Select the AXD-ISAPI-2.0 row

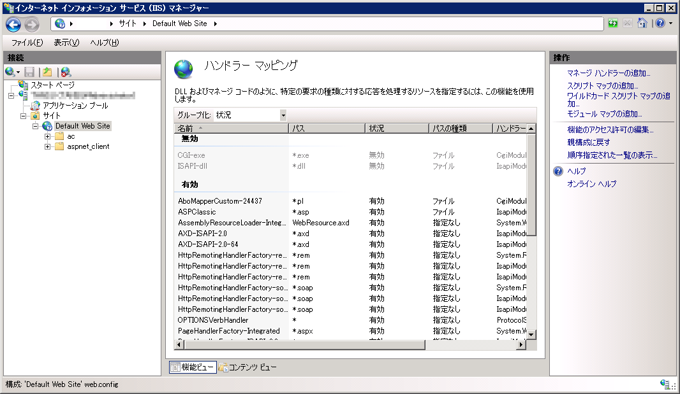click(350, 234)
